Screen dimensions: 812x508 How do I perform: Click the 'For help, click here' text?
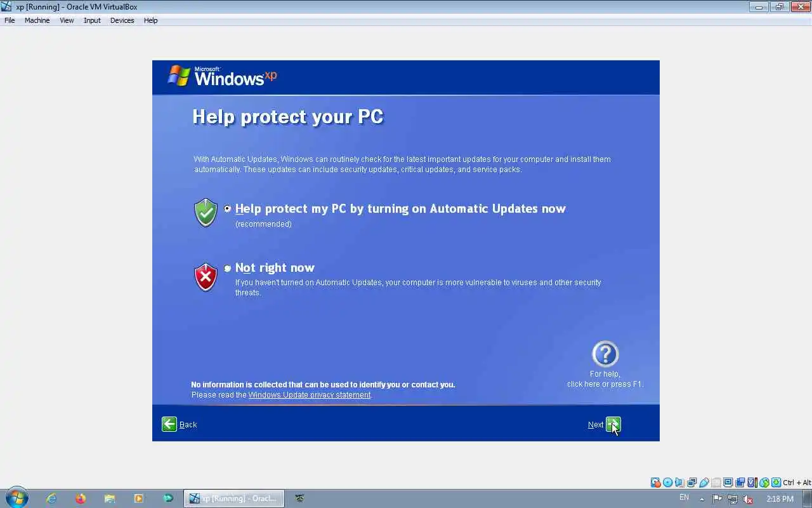click(x=605, y=379)
